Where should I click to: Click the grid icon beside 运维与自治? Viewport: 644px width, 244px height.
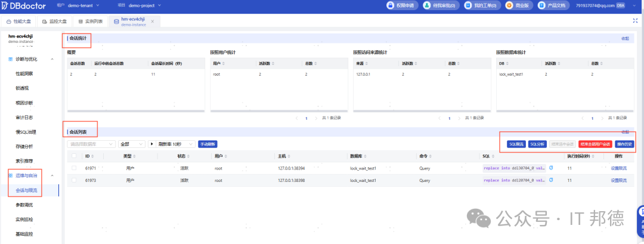click(11, 176)
